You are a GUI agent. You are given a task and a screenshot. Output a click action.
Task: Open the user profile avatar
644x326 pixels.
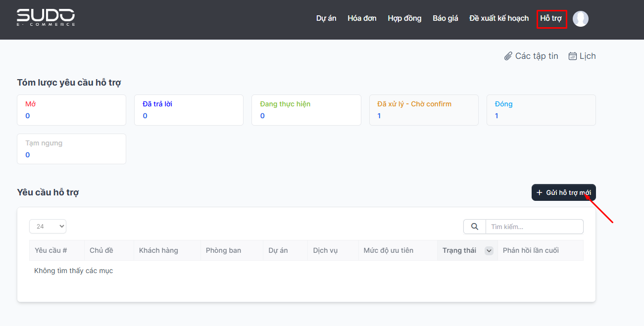580,19
